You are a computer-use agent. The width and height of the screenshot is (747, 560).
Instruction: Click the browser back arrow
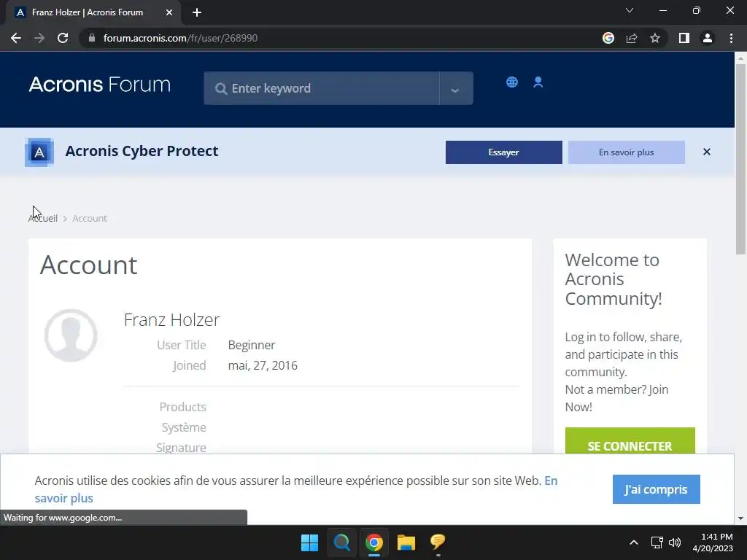16,38
